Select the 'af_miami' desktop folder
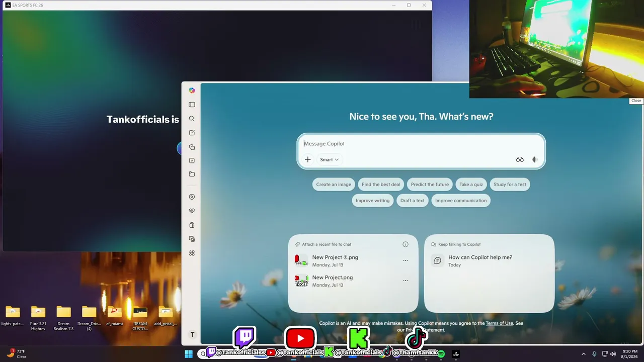Viewport: 644px width, 362px height. (x=115, y=316)
